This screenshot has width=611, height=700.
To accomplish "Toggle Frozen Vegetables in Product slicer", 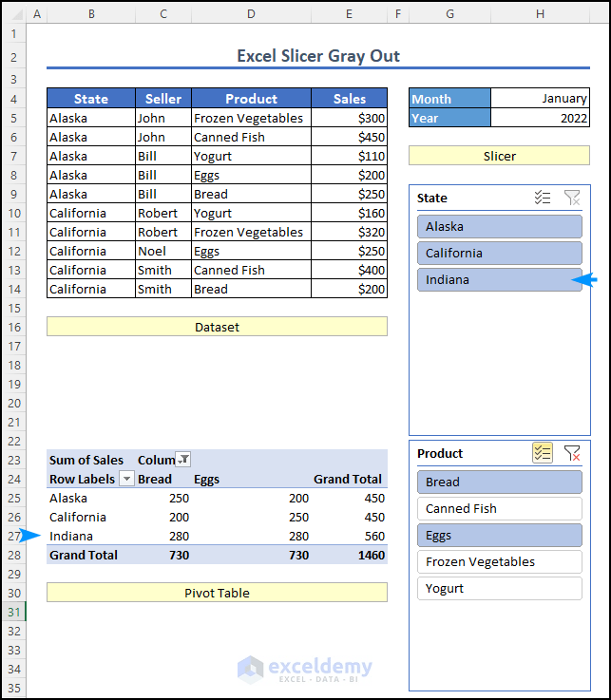I will [499, 561].
